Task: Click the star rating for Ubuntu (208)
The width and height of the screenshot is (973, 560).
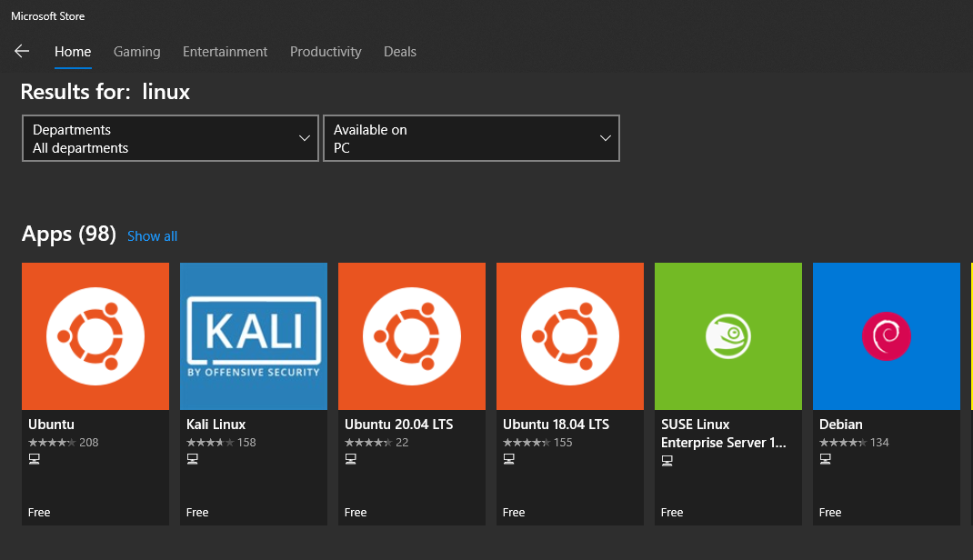Action: pos(52,442)
